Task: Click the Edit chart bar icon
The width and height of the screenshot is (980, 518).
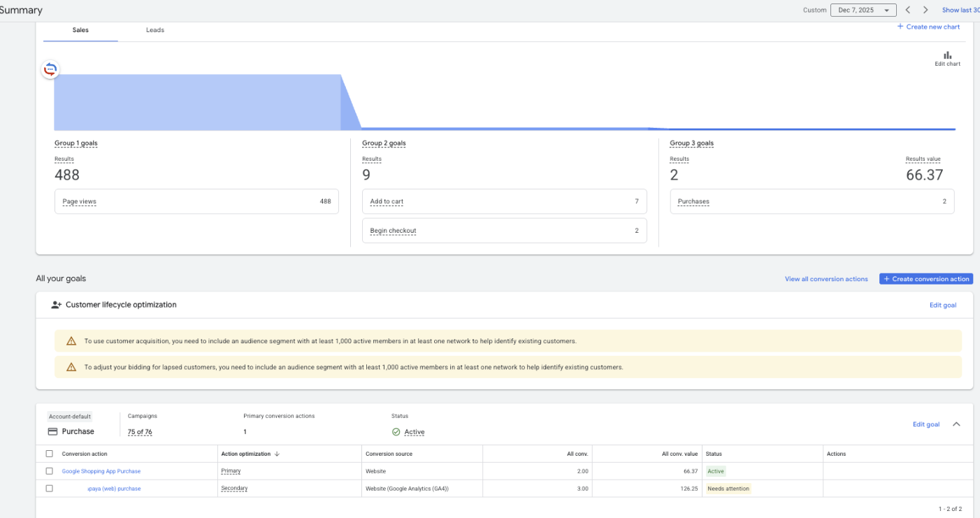Action: point(947,55)
